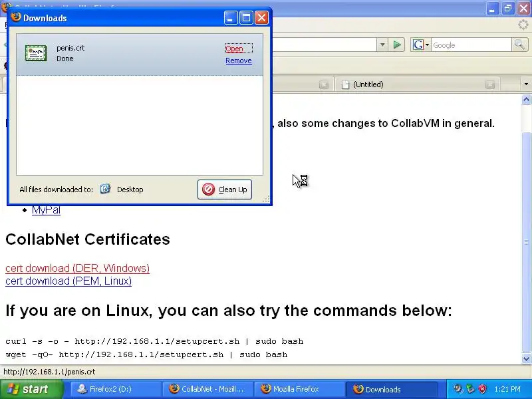Switch to the (Untitled) tab
The width and height of the screenshot is (532, 399).
417,84
